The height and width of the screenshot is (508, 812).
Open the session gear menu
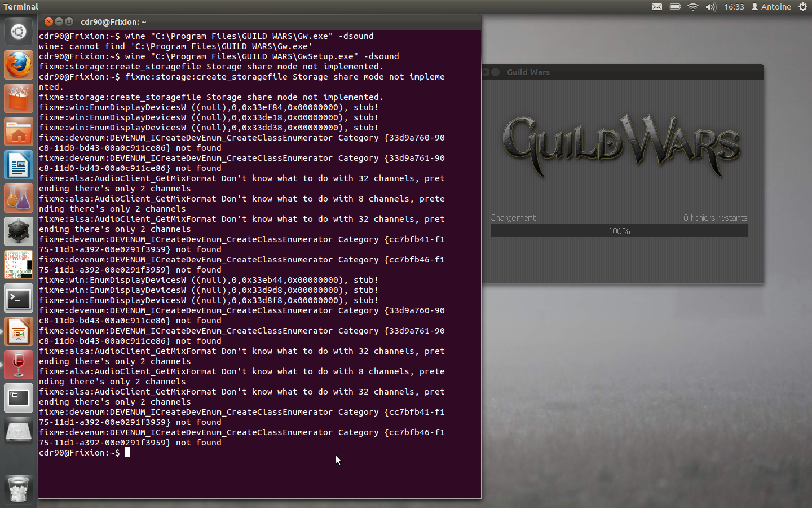(x=803, y=7)
